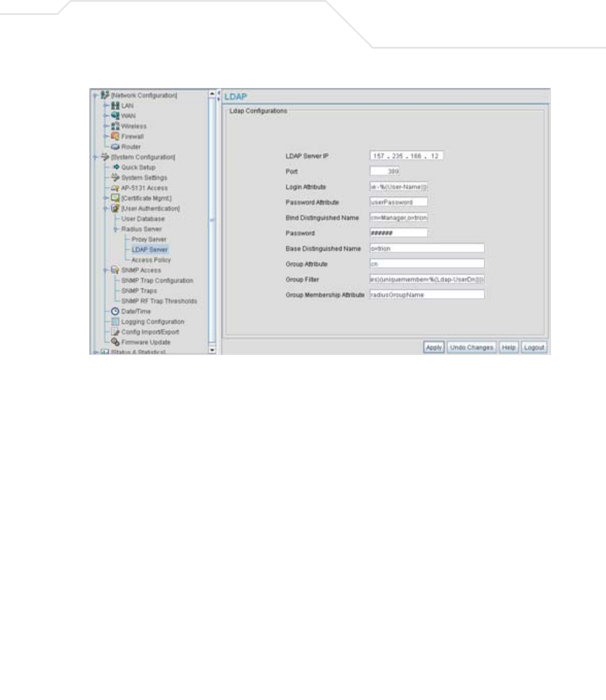
Task: Select Radius Server tree item
Action: pyautogui.click(x=142, y=229)
